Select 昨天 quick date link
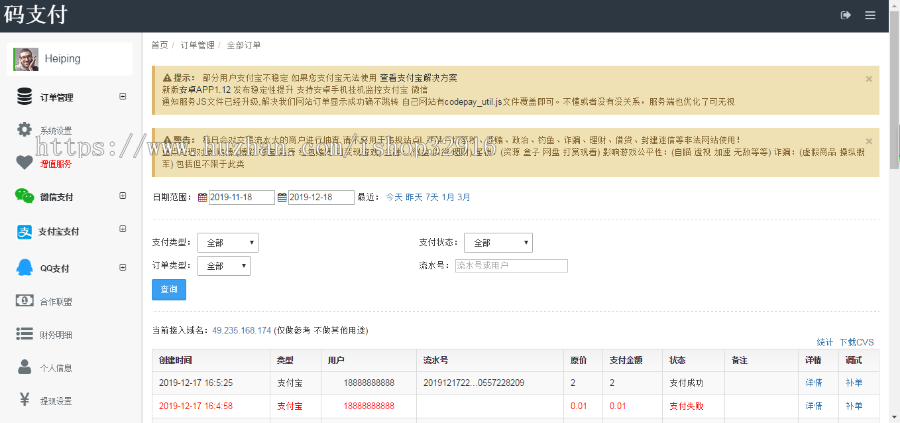 coord(414,197)
